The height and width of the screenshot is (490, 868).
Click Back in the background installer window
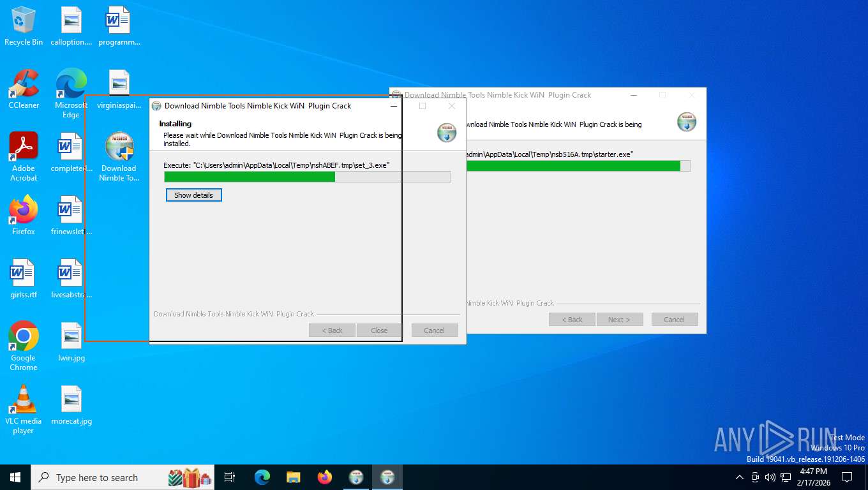pyautogui.click(x=572, y=320)
